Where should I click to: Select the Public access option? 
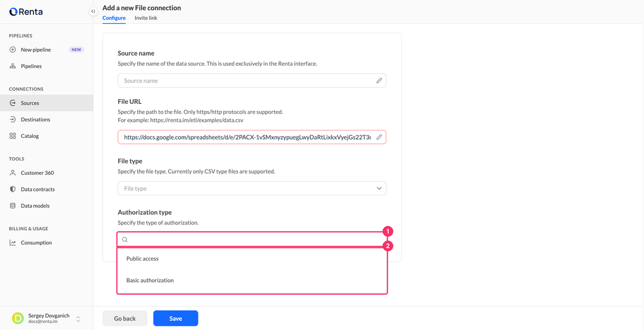252,259
